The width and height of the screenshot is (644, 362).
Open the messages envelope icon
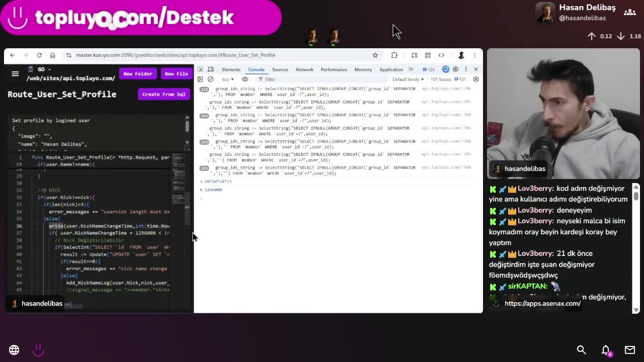630,350
